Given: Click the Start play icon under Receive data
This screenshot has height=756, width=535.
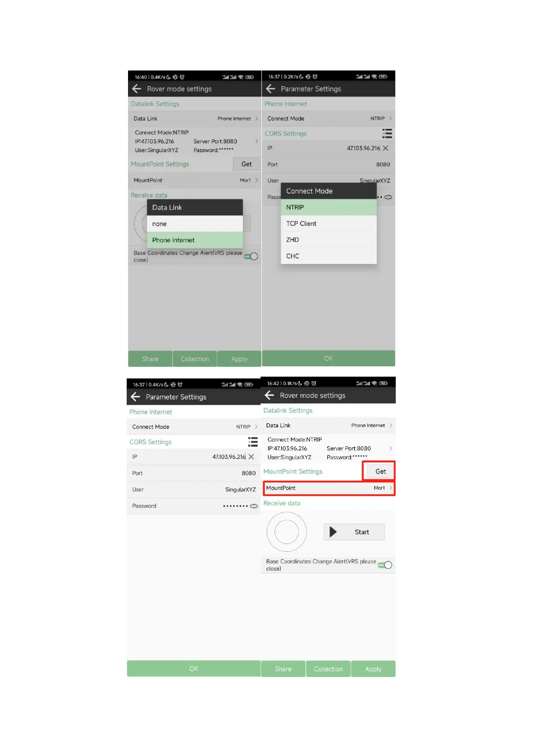Looking at the screenshot, I should pyautogui.click(x=333, y=532).
